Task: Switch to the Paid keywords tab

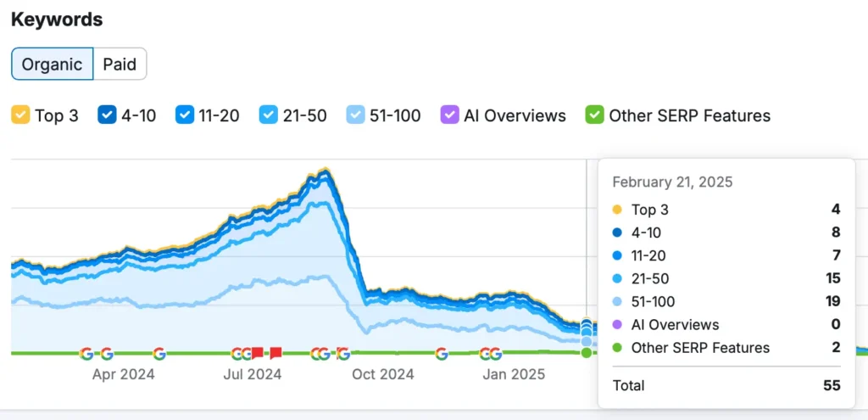Action: point(120,64)
